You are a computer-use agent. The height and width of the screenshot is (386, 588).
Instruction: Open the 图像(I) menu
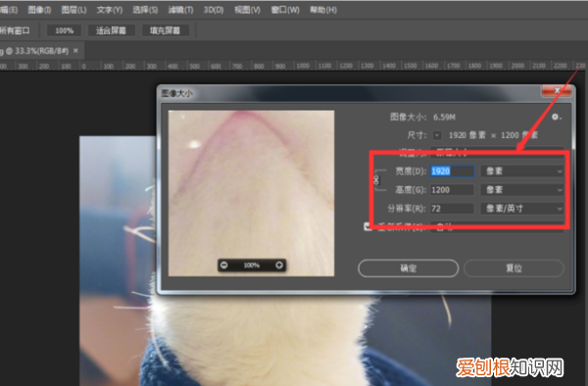tap(39, 10)
